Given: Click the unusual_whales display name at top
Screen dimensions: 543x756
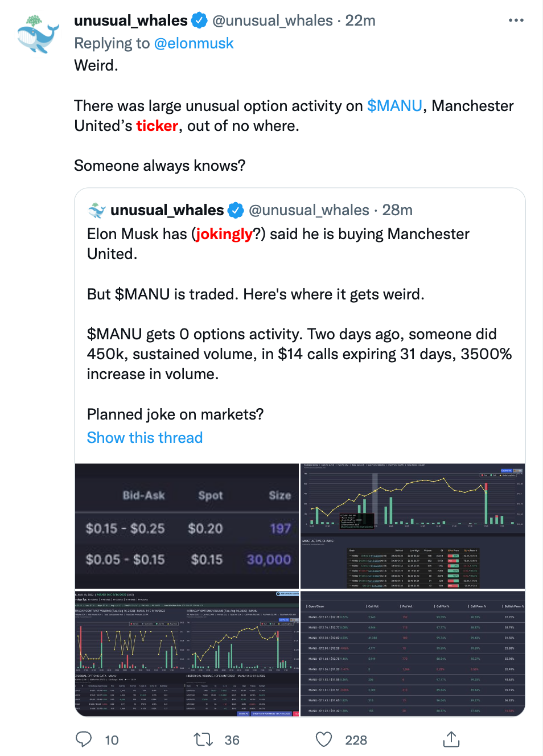Looking at the screenshot, I should tap(131, 20).
